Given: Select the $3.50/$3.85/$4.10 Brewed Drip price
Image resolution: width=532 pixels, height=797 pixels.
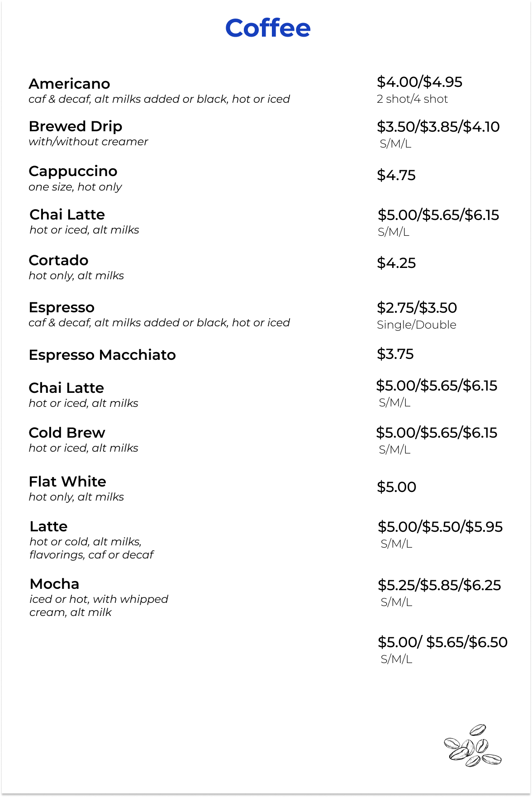Looking at the screenshot, I should click(438, 127).
